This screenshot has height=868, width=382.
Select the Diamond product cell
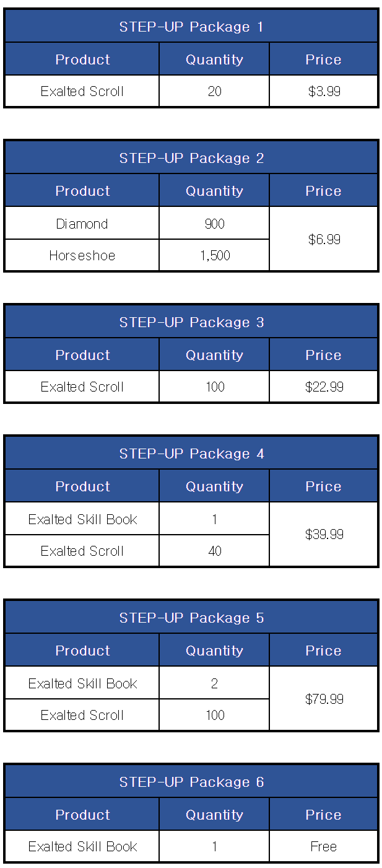coord(82,223)
